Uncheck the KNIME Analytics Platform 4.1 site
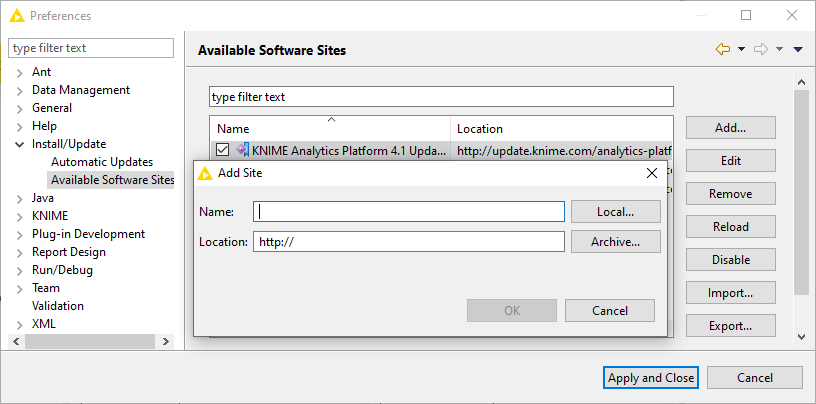Image resolution: width=816 pixels, height=404 pixels. (223, 150)
